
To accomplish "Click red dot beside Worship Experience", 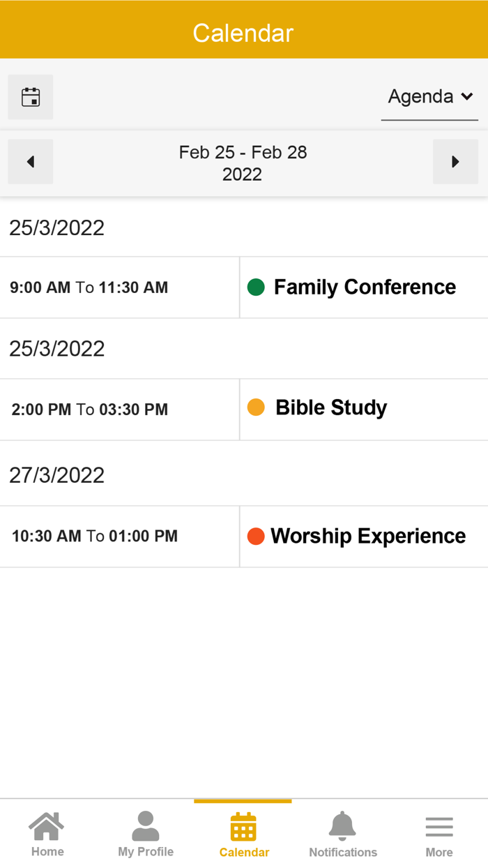I will pyautogui.click(x=256, y=536).
